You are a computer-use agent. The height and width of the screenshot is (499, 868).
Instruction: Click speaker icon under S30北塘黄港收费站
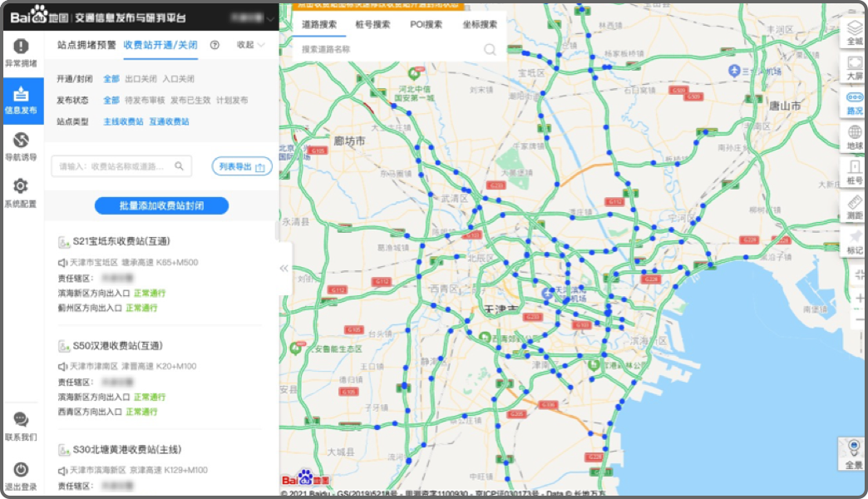tap(62, 471)
